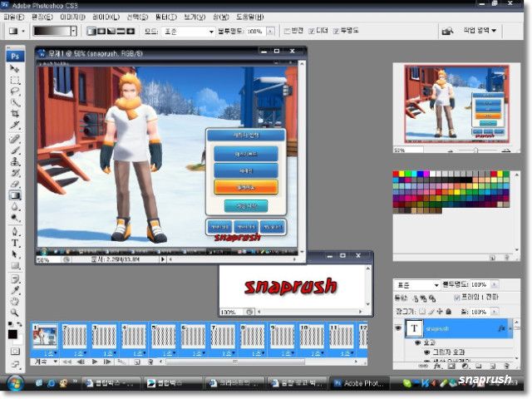Open the Edit menu
Image resolution: width=532 pixels, height=399 pixels.
tap(42, 17)
